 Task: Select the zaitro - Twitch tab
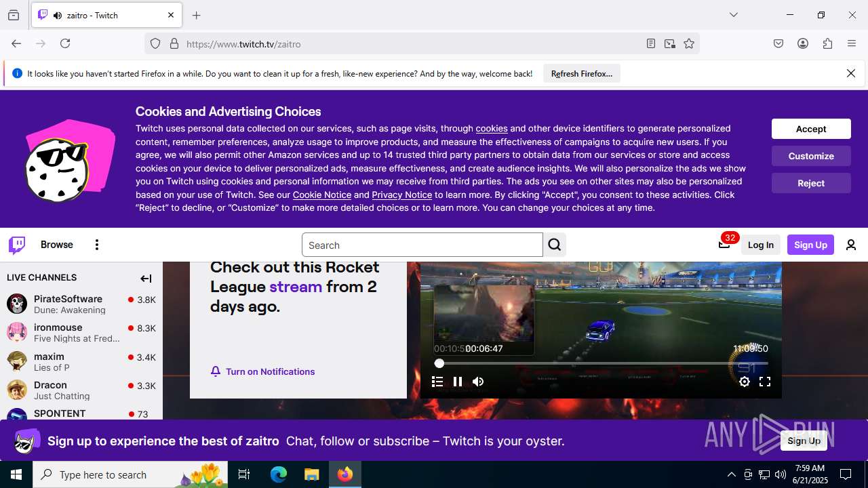[x=106, y=15]
